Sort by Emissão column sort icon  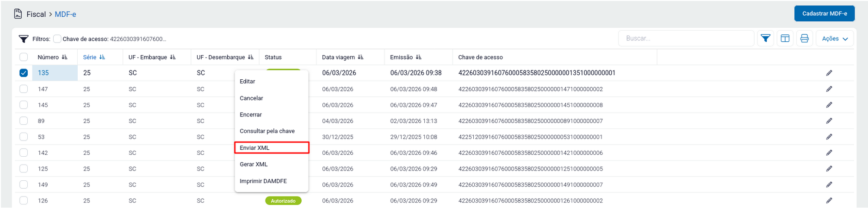coord(418,57)
